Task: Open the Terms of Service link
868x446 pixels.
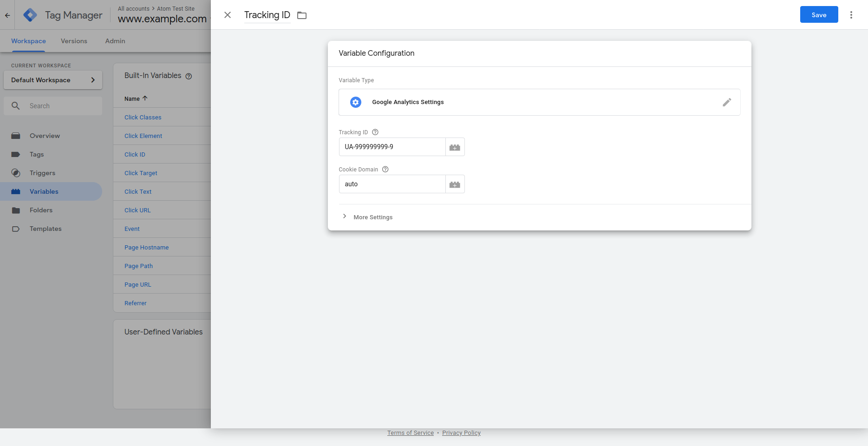Action: tap(410, 433)
